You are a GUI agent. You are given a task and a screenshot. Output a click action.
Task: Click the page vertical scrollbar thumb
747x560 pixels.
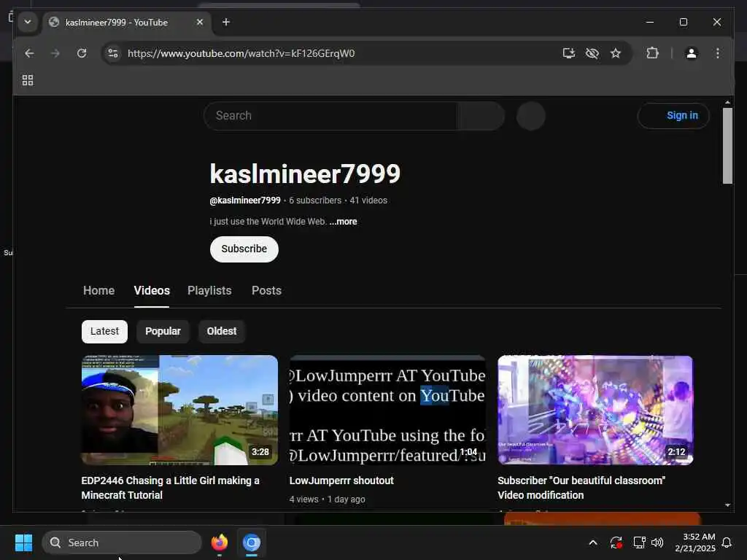pos(727,146)
